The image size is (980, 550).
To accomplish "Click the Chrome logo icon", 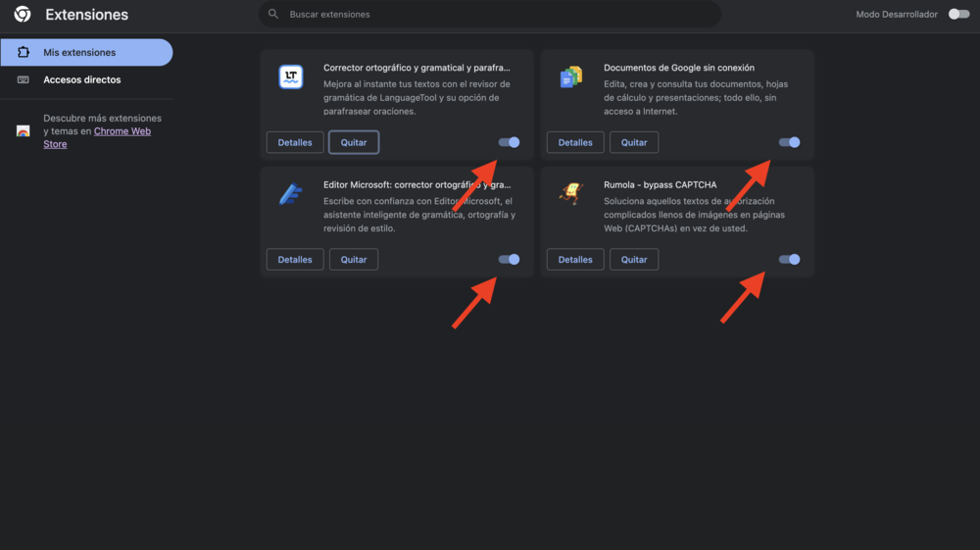I will coord(23,15).
